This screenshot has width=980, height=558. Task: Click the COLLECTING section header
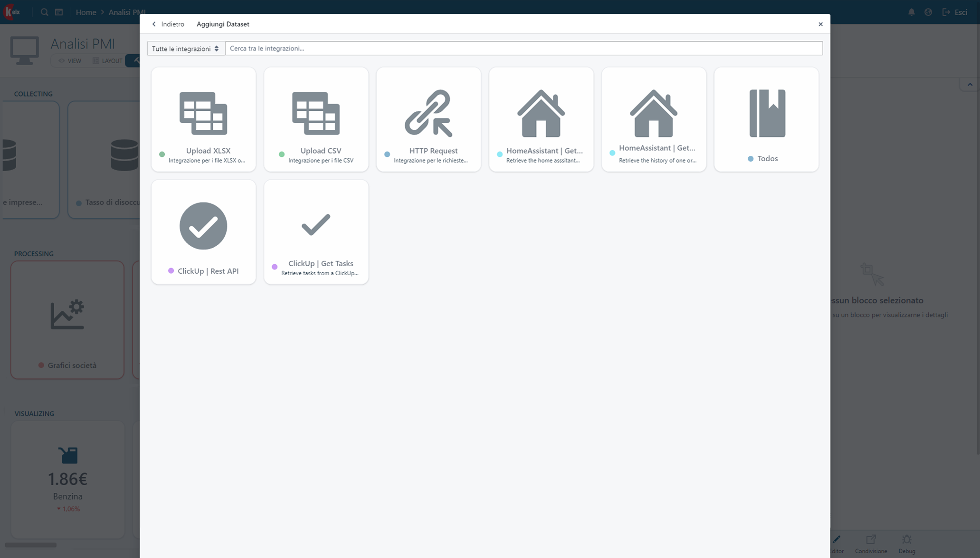click(33, 94)
